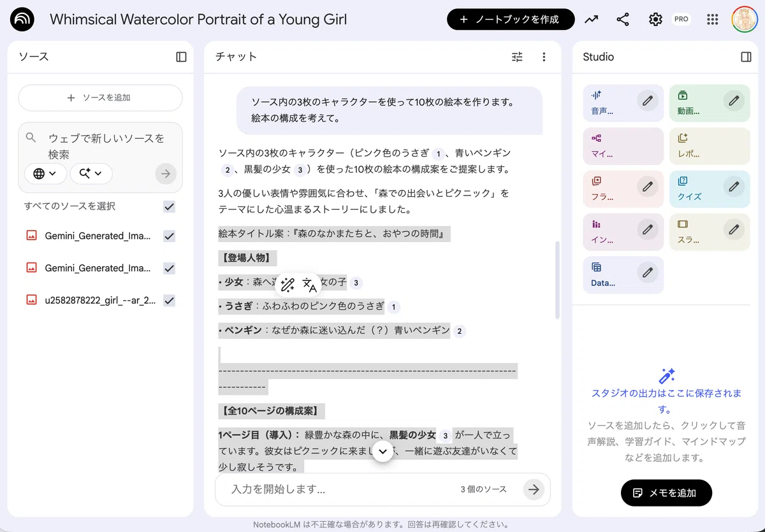Click citation 3 after 黒髪の少女 in intro
This screenshot has height=532, width=765.
point(300,170)
